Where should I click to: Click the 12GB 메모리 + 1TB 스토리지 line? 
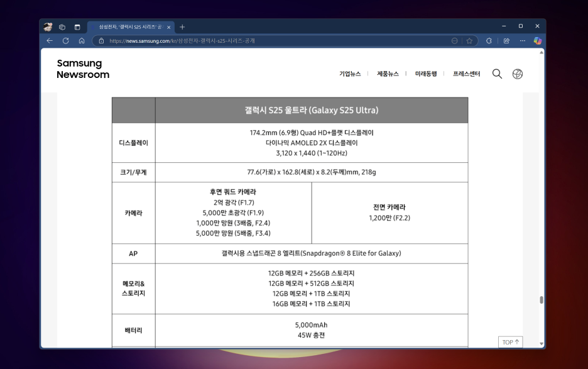(311, 294)
